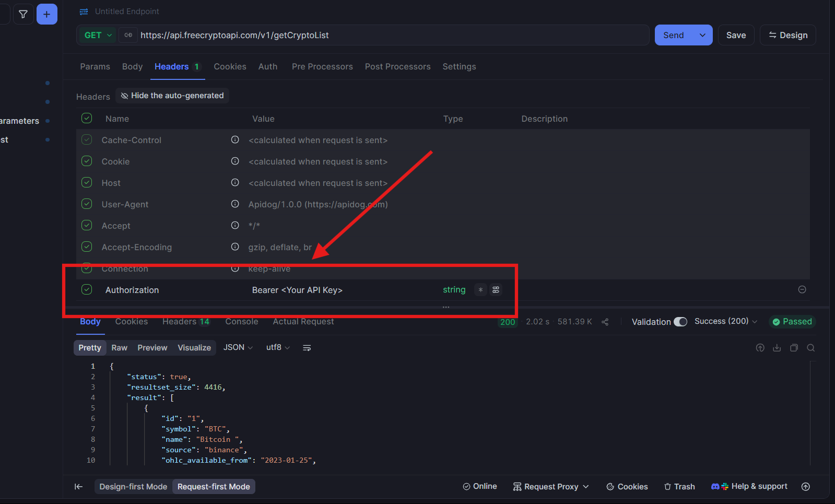Click the link icon before the URL

coord(128,35)
